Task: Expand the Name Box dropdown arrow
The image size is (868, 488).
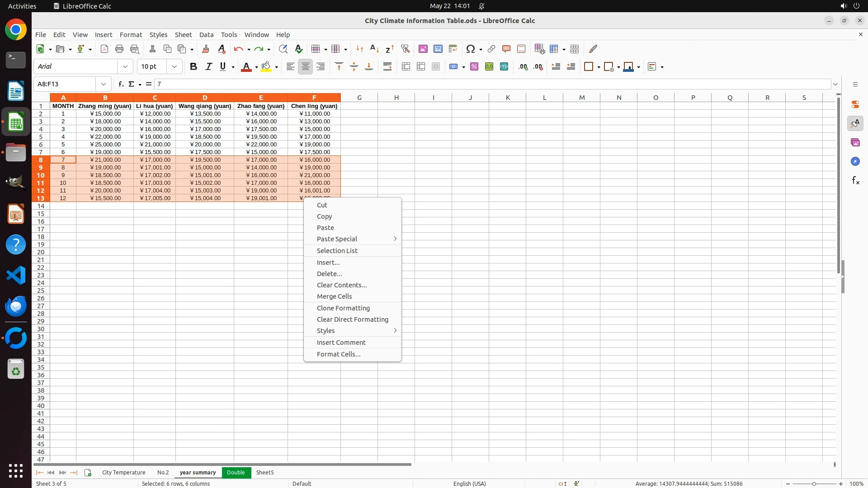Action: click(104, 84)
